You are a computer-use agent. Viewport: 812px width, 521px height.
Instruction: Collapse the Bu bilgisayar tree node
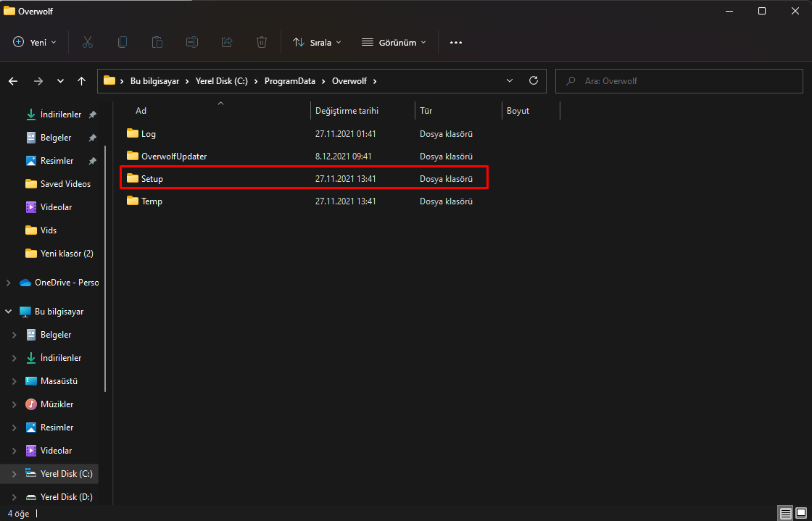tap(8, 312)
